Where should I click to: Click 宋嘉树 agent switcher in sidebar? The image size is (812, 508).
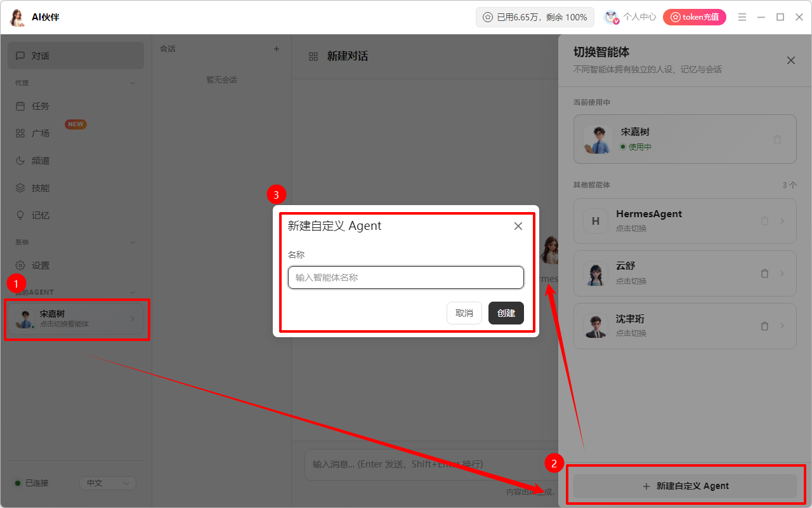(75, 319)
